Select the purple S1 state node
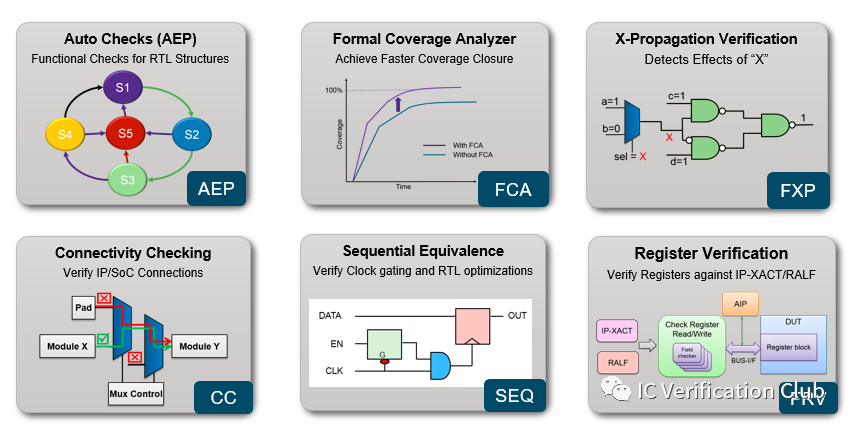Viewport: 853px width, 426px height. [x=124, y=89]
